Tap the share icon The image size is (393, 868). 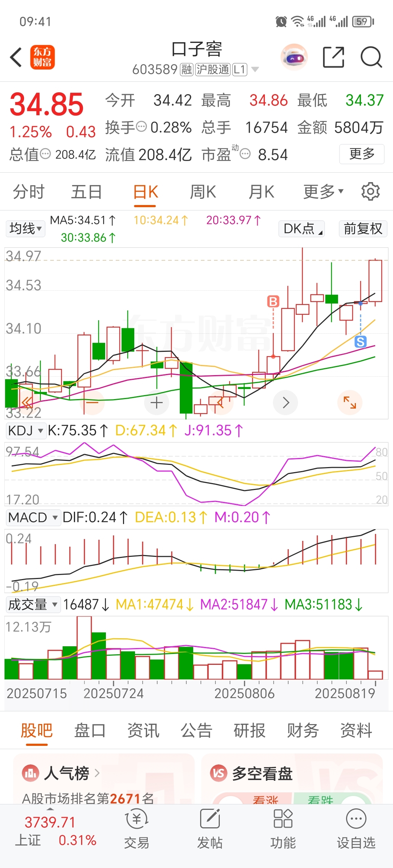[x=333, y=57]
